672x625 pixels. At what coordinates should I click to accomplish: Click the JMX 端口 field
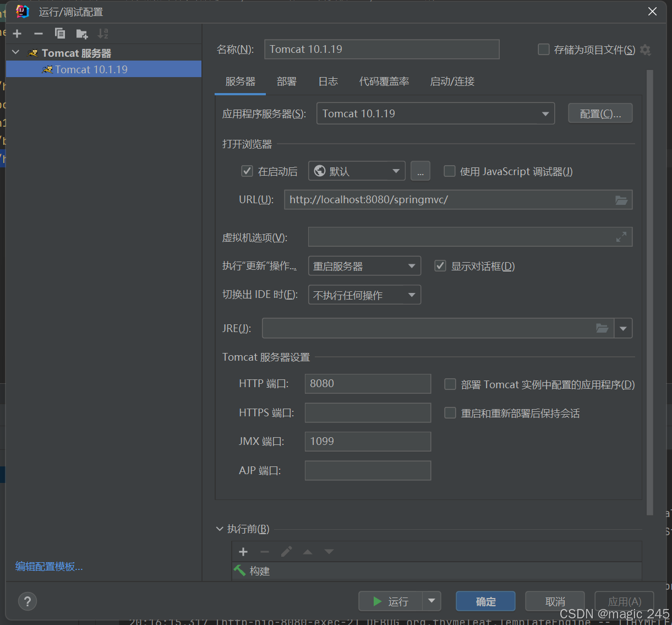[x=368, y=442]
